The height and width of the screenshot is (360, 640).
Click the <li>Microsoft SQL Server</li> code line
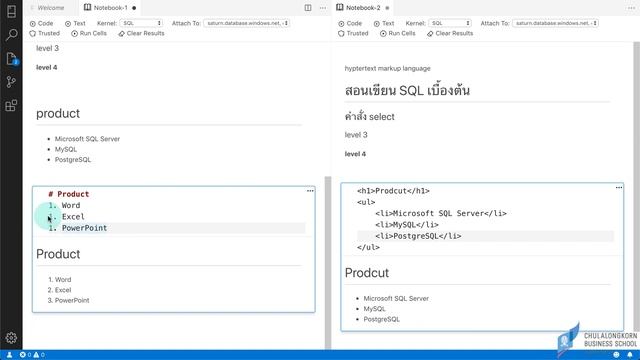click(x=441, y=213)
